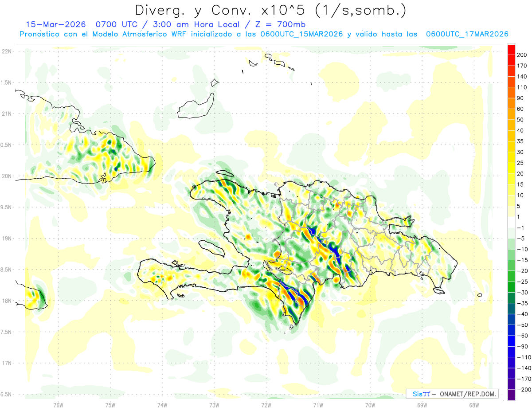Image resolution: width=532 pixels, height=411 pixels.
Task: Click the '9.5N' latitude label
Action: (x=6, y=207)
